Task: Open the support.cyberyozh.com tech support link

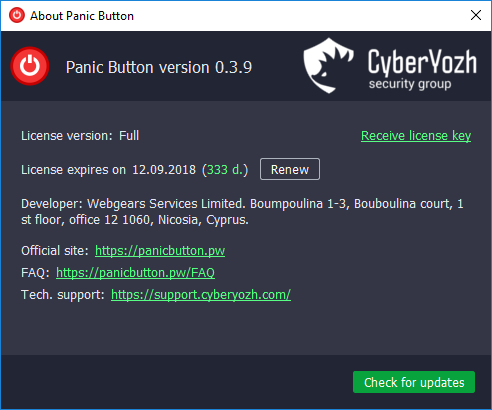Action: (x=201, y=295)
